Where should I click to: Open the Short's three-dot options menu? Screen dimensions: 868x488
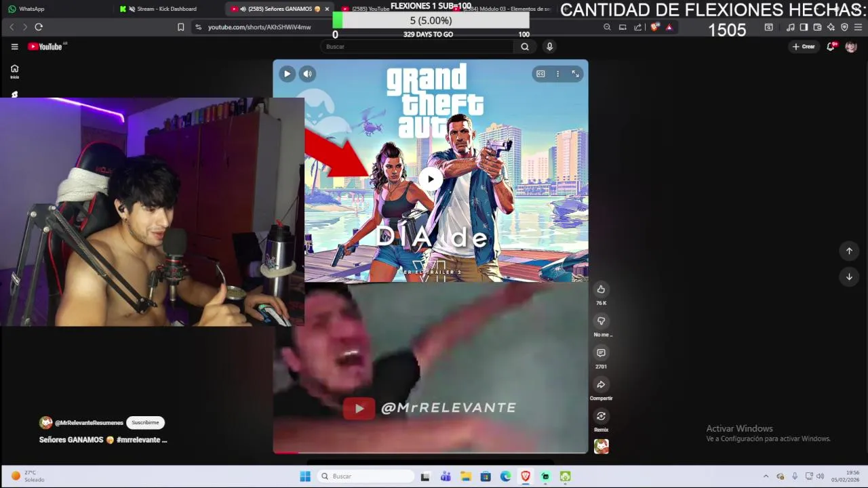pyautogui.click(x=557, y=74)
